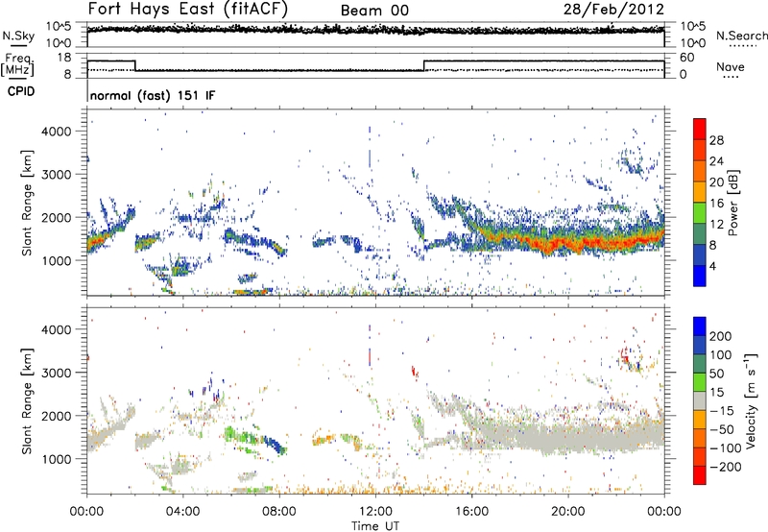
Task: Click the title 'Fort Hays East (fitACF)'
Action: (x=187, y=10)
